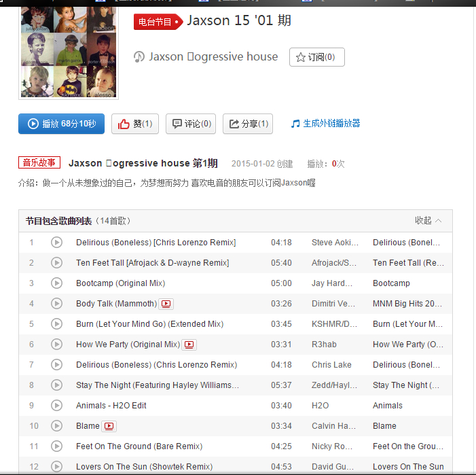Open album MNM Big Hits 20...
Viewport: 476px width, 475px height.
407,303
